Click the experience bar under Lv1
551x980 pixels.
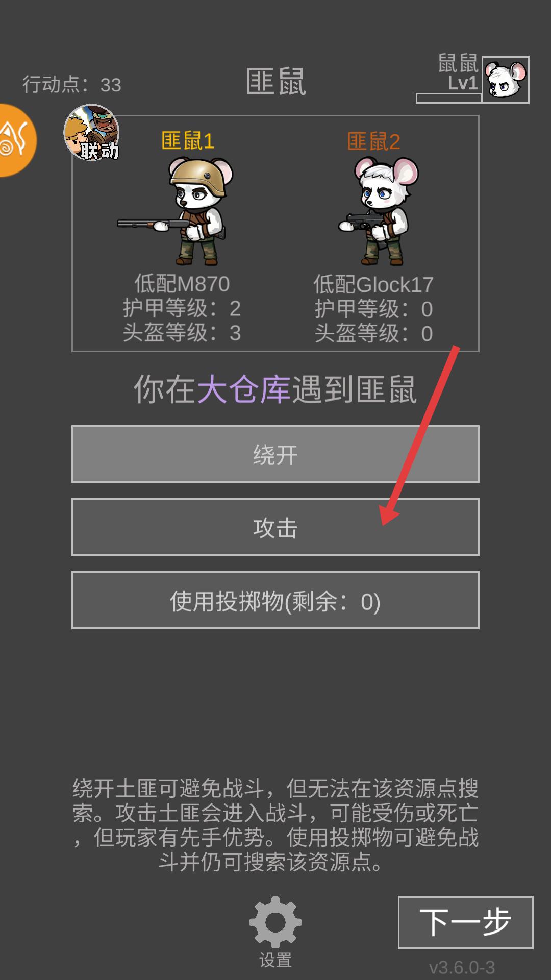pos(449,99)
